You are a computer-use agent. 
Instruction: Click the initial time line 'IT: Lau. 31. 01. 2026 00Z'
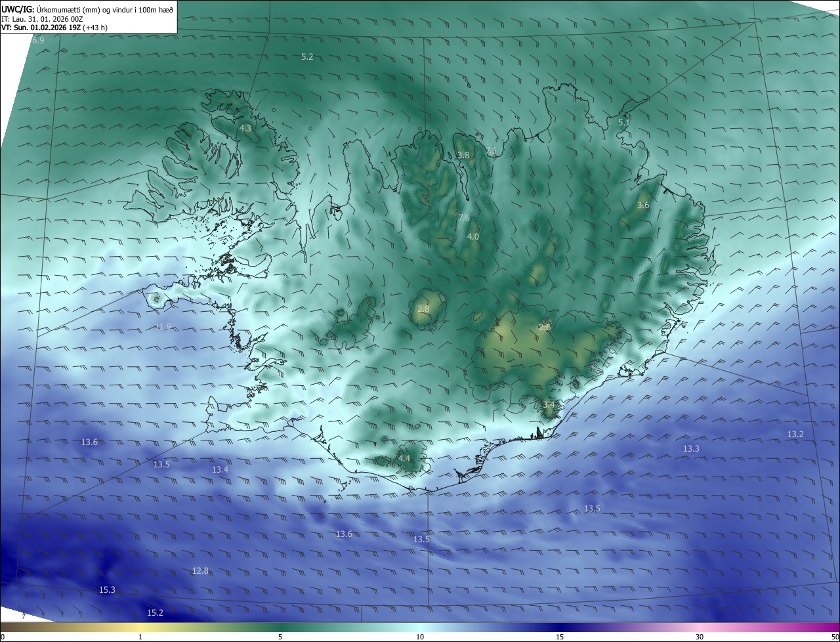41,19
